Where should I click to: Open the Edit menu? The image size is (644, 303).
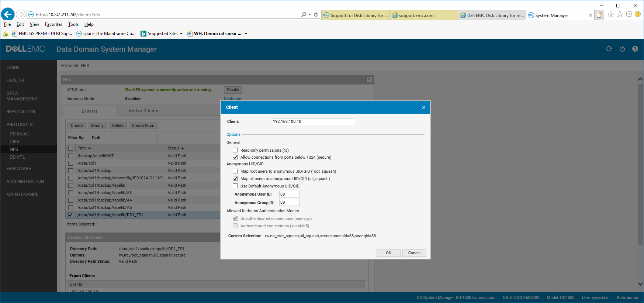[20, 24]
